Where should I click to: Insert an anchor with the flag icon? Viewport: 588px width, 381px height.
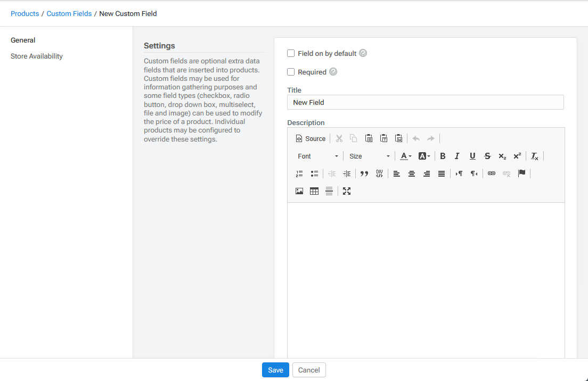[522, 173]
